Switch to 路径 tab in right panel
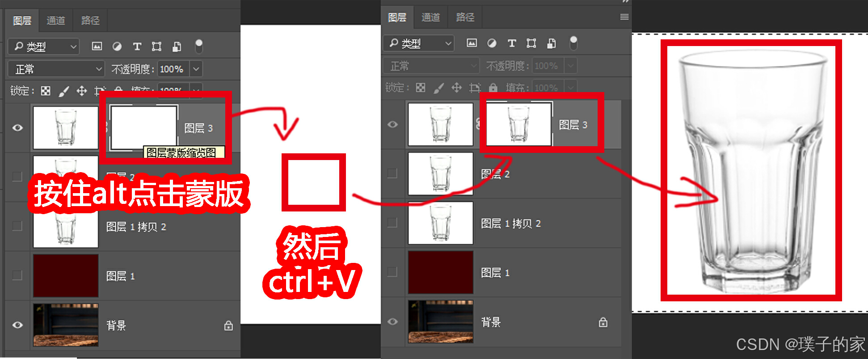 [465, 17]
